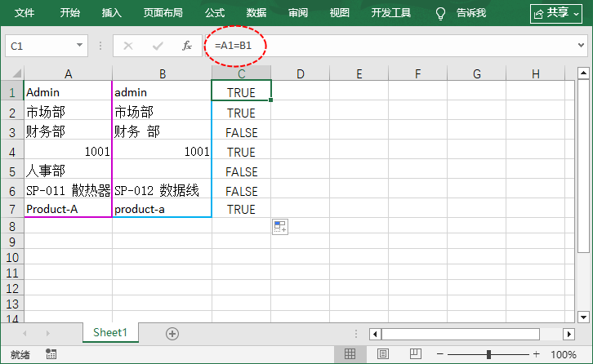Click the Select All corner triangle
The height and width of the screenshot is (364, 593).
17,73
